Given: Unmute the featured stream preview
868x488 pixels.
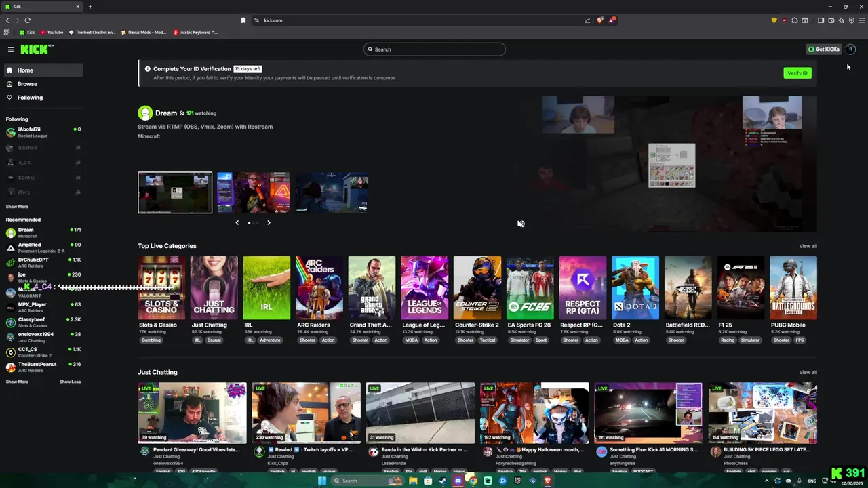Looking at the screenshot, I should [x=521, y=224].
